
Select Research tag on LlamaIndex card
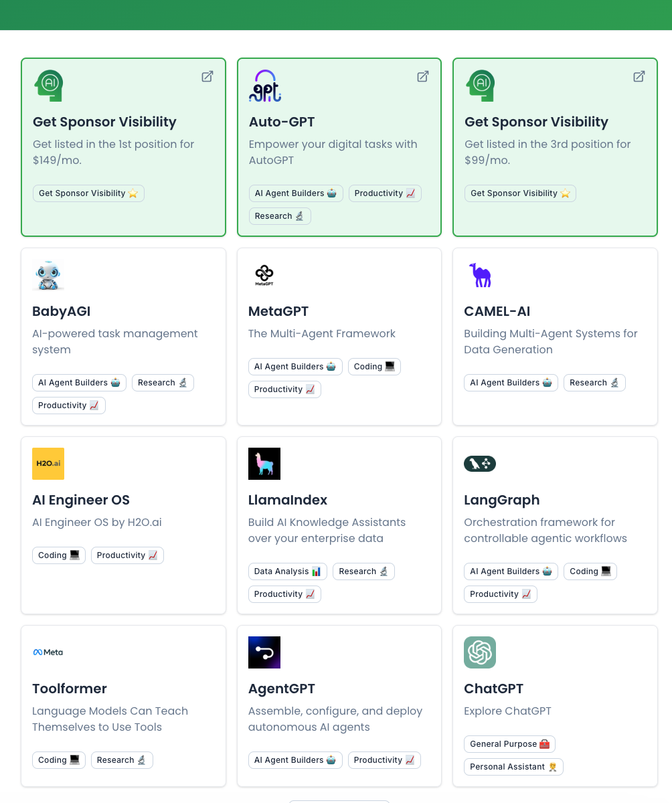point(363,571)
